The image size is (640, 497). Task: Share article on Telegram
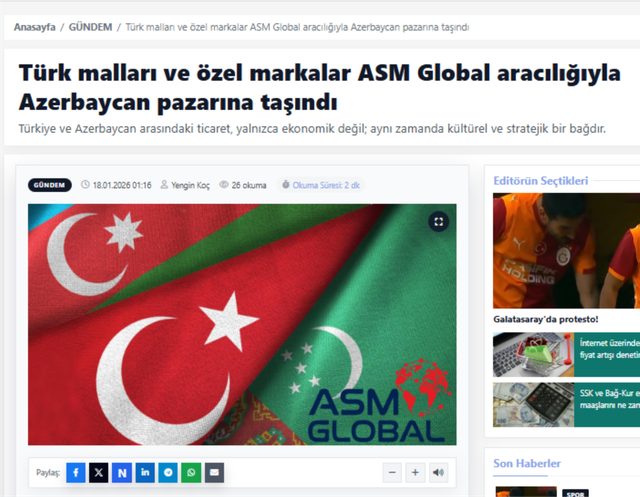[x=168, y=473]
